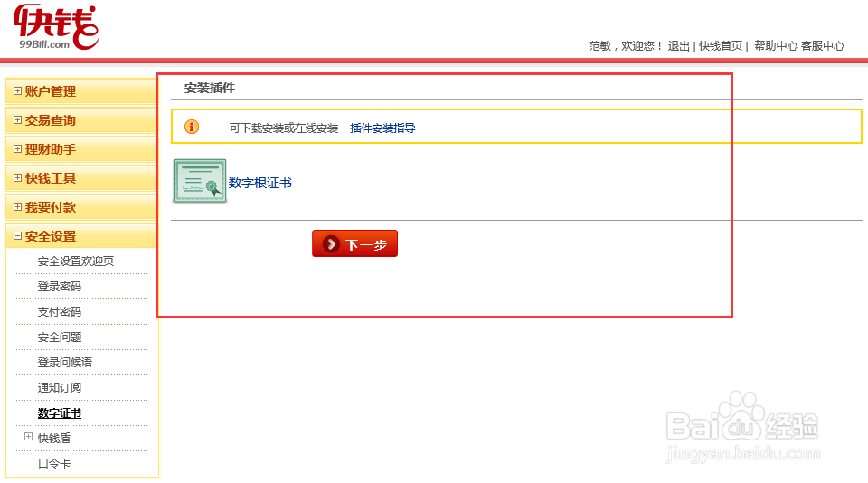Image resolution: width=868 pixels, height=483 pixels.
Task: Click the text 可下载安装或在线安装
Action: tap(284, 128)
